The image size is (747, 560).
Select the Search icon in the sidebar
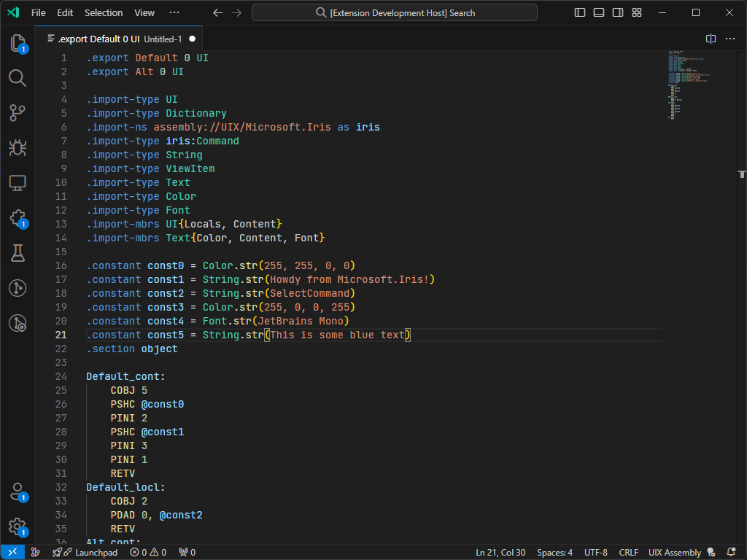click(x=17, y=78)
